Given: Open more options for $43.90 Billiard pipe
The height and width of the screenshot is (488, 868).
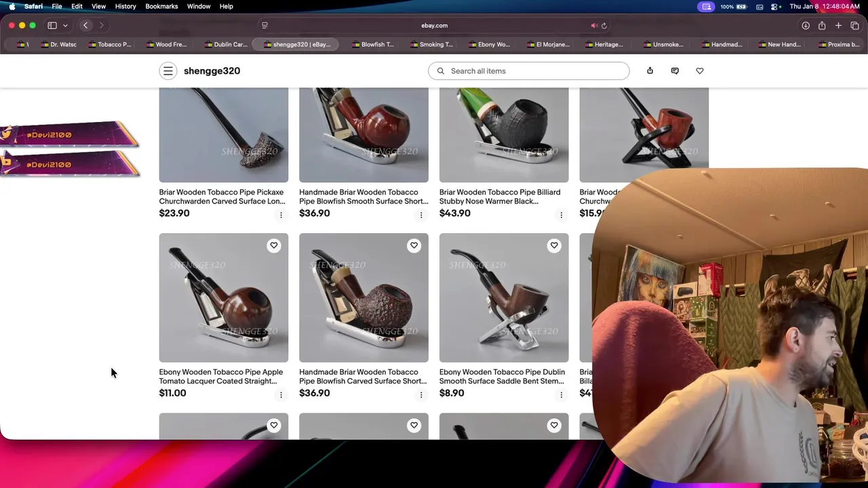Looking at the screenshot, I should (561, 215).
